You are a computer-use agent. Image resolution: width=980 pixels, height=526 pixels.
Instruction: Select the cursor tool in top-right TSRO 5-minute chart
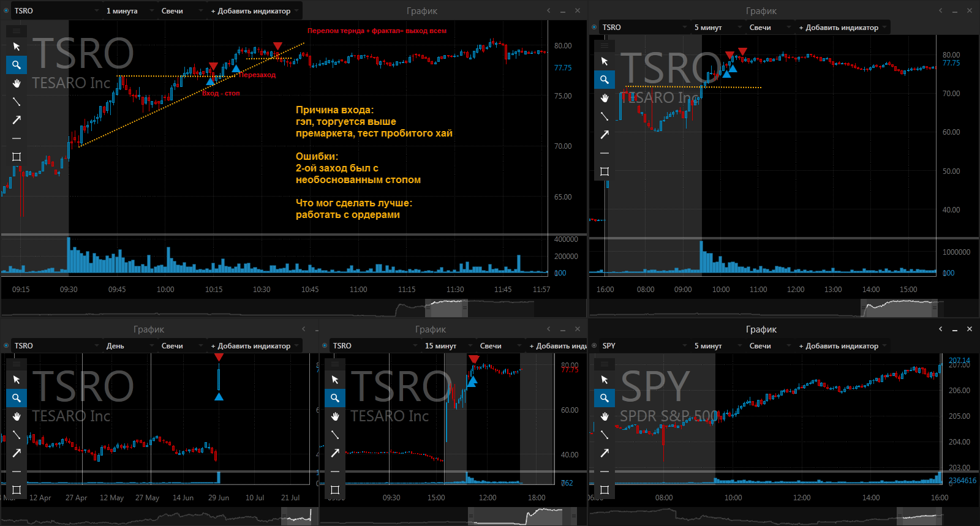tap(605, 61)
